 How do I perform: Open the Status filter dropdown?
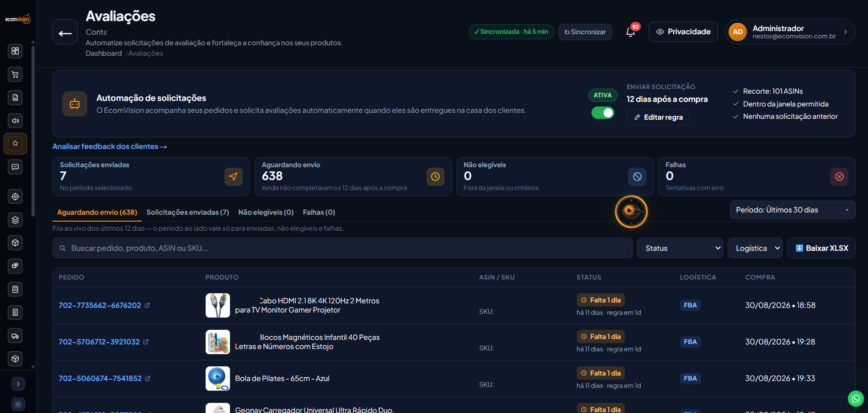680,248
